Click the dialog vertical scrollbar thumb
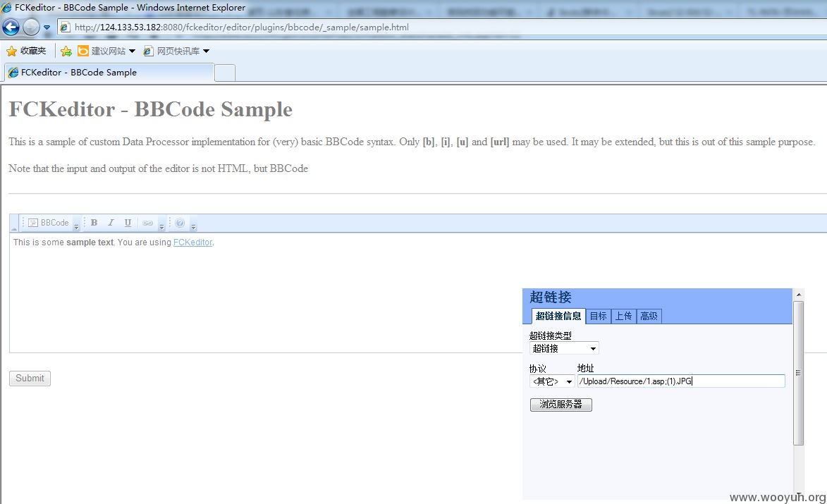 799,374
